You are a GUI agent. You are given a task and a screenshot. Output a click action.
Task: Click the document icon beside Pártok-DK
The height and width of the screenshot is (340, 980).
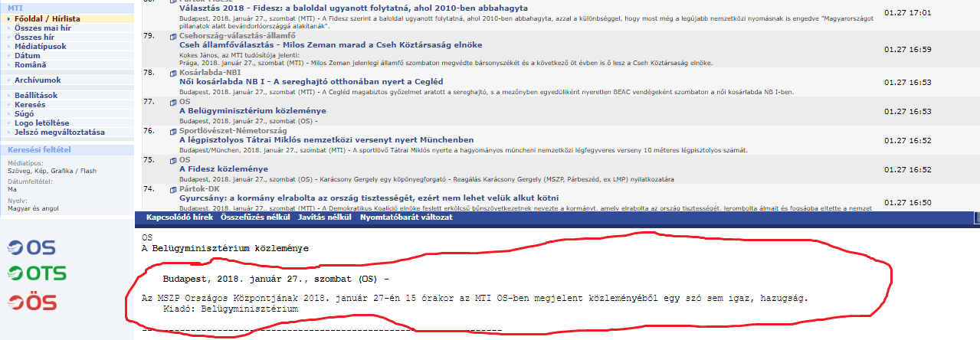(173, 189)
